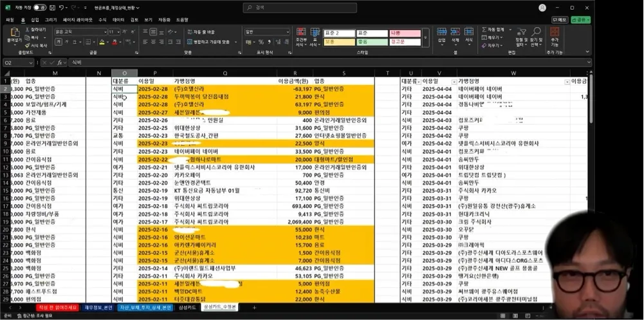Open the quick access toolbar customize dropdown
The width and height of the screenshot is (644, 320).
pyautogui.click(x=85, y=8)
